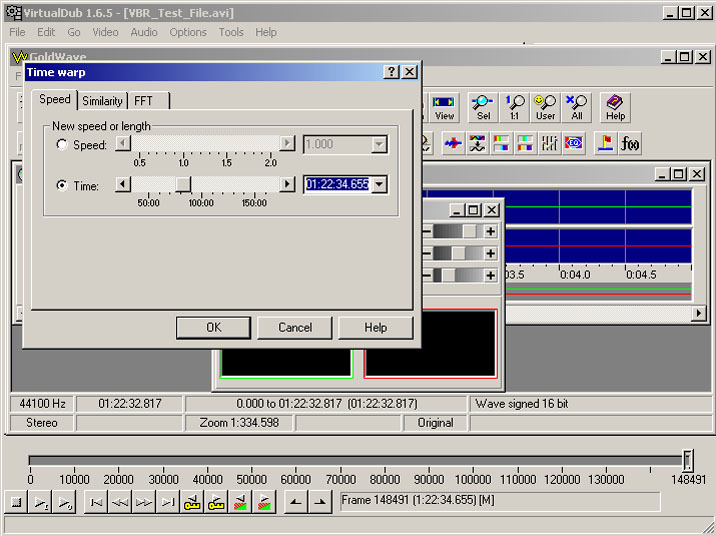Go to next keyframe (yellow key right)
Screen dimensions: 716x536
point(216,502)
